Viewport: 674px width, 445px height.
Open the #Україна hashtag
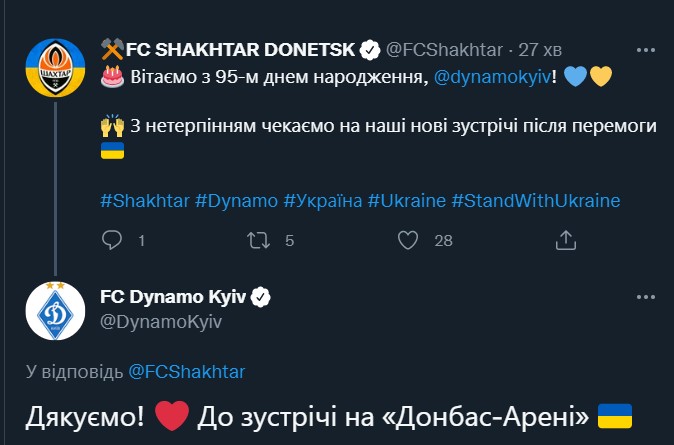(x=323, y=201)
